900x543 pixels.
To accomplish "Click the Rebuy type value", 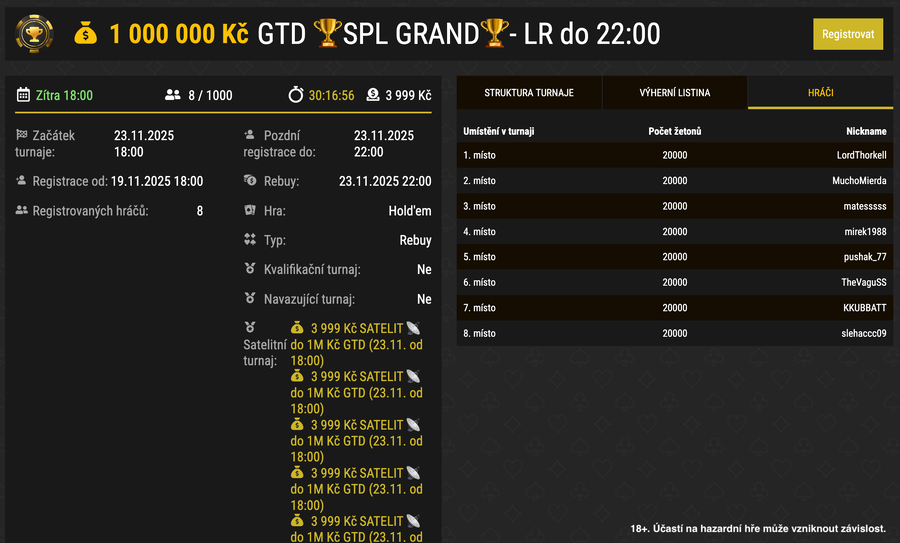I will tap(415, 240).
